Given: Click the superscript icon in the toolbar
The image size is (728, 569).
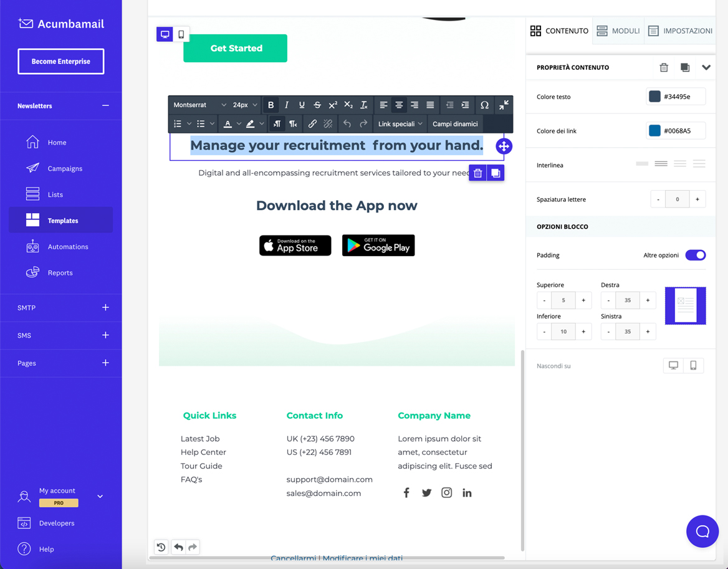Looking at the screenshot, I should (333, 105).
